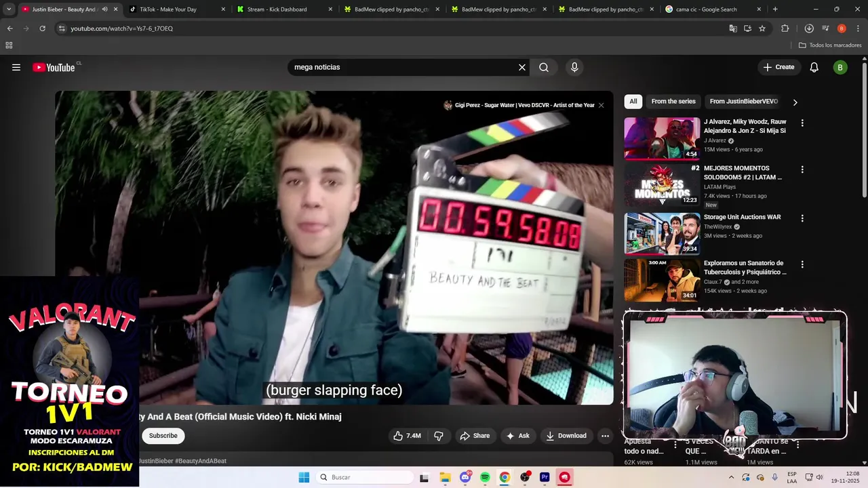
Task: Show hidden system tray icons chevron
Action: pos(731,477)
